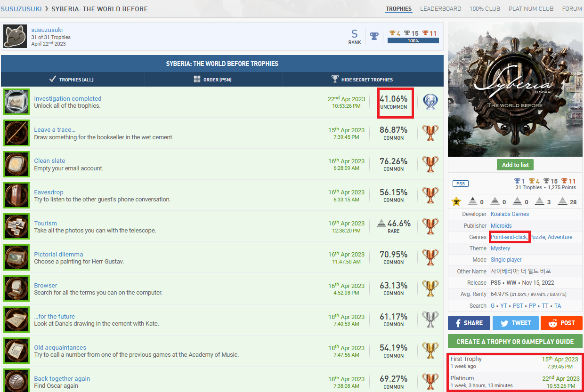
Task: Go to the 100% Club tab
Action: click(x=485, y=9)
